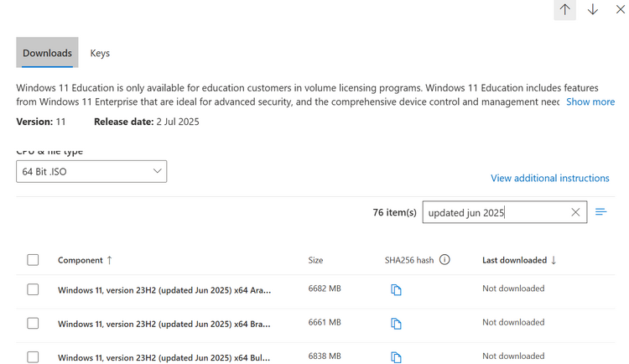Image resolution: width=629 pixels, height=364 pixels.
Task: Show SHA256 hash info tooltip
Action: tap(444, 260)
